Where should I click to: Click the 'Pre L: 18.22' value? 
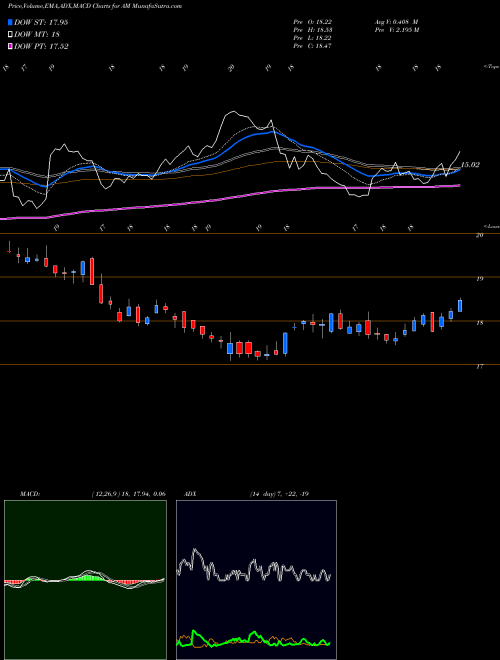(313, 38)
